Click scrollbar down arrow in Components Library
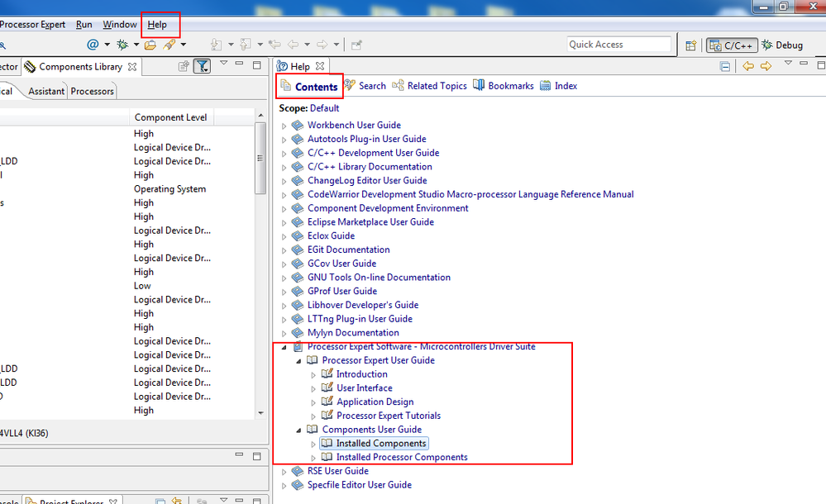This screenshot has width=826, height=504. click(260, 413)
